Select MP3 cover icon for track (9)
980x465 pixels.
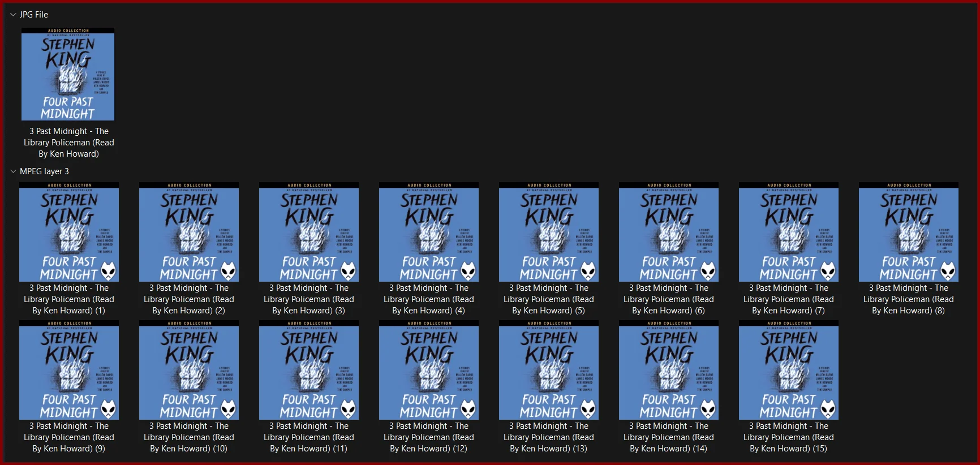click(x=69, y=370)
